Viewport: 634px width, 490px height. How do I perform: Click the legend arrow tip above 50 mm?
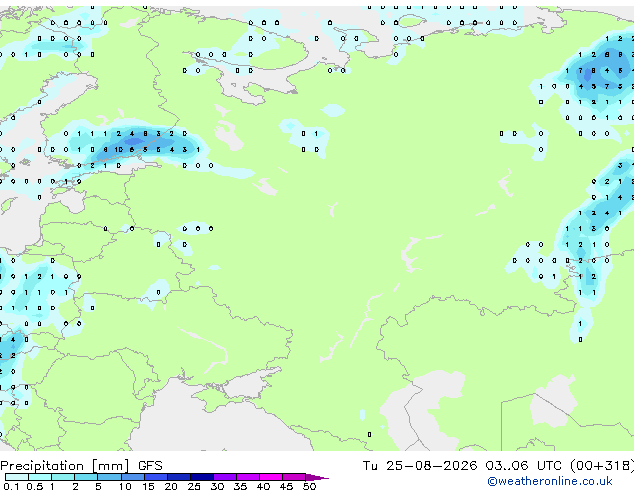click(317, 477)
